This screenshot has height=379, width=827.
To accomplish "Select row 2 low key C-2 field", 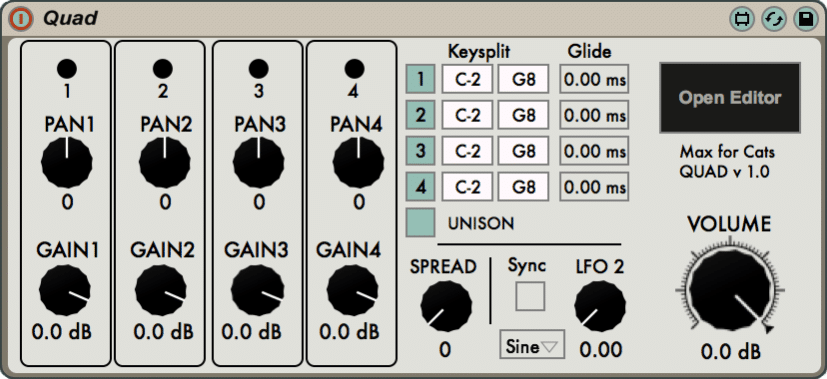I will point(467,115).
